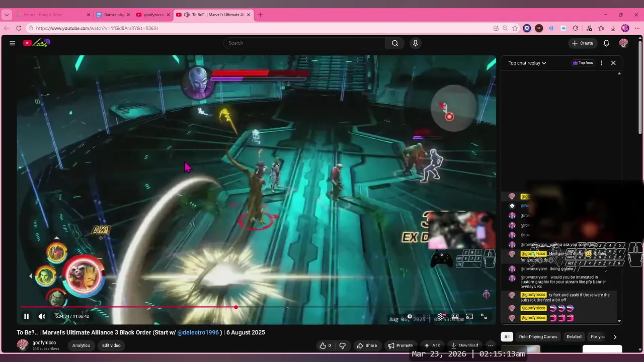Like the video with thumbs up
Image resolution: width=644 pixels, height=362 pixels.
(326, 345)
